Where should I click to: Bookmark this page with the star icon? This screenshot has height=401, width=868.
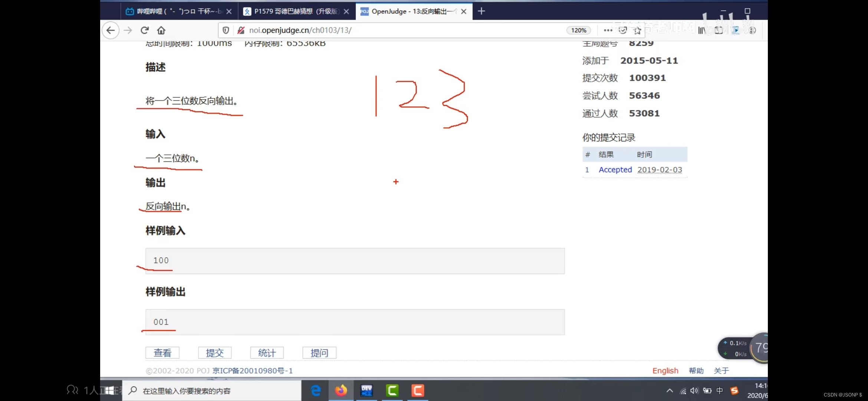[637, 30]
